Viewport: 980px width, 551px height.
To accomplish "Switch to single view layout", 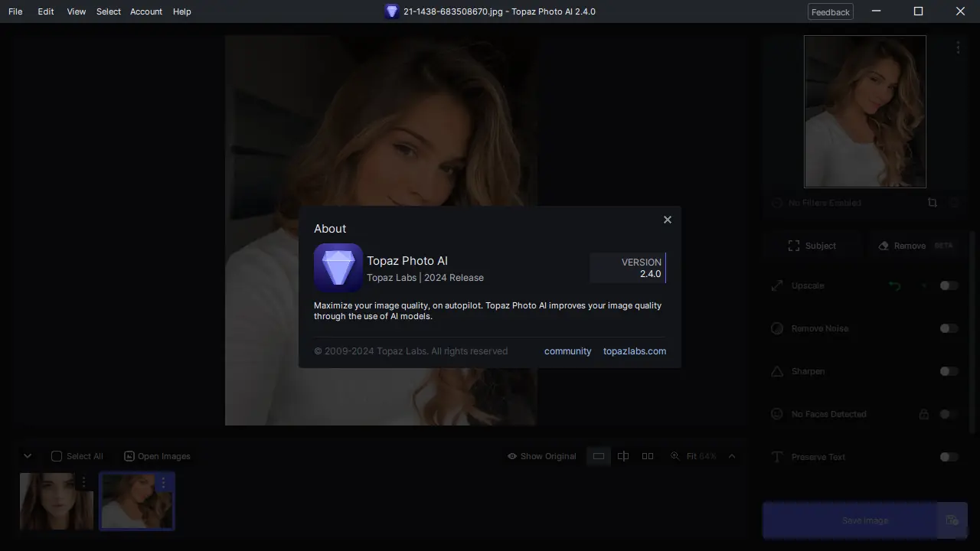I will click(x=599, y=456).
